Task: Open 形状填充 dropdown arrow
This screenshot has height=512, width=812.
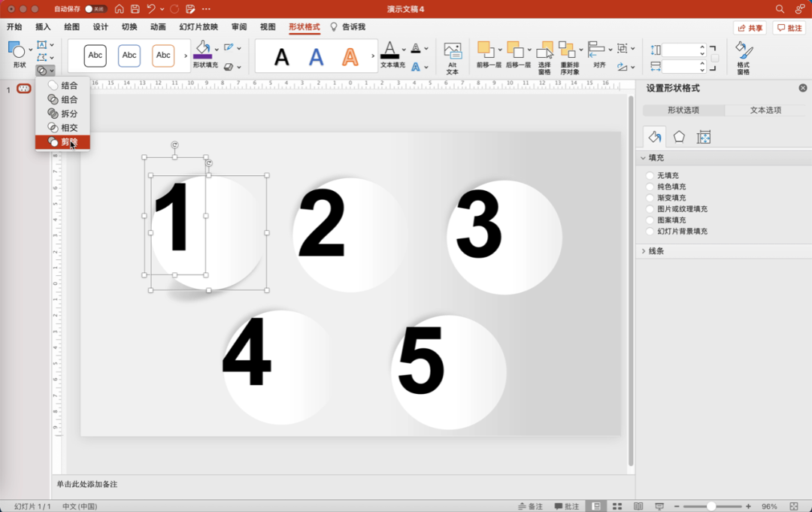Action: coord(217,50)
